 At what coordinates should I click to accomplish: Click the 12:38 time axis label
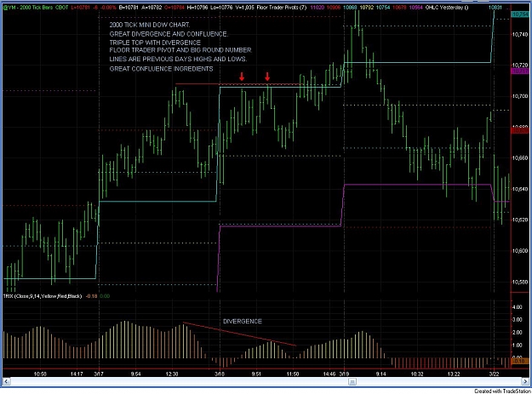point(172,374)
